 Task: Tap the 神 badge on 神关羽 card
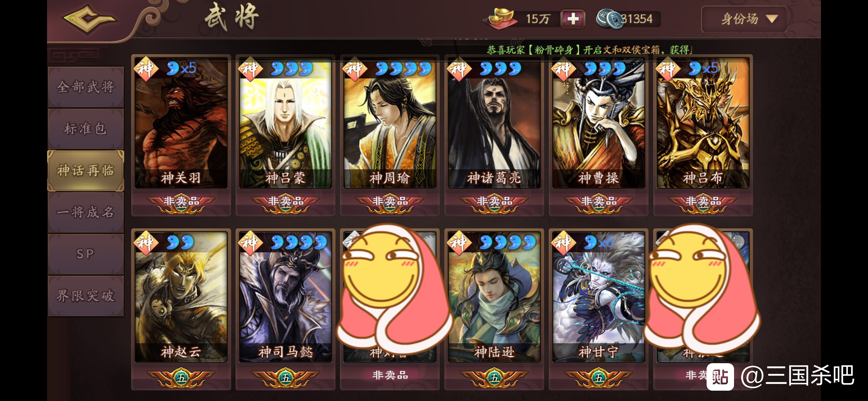pos(146,68)
